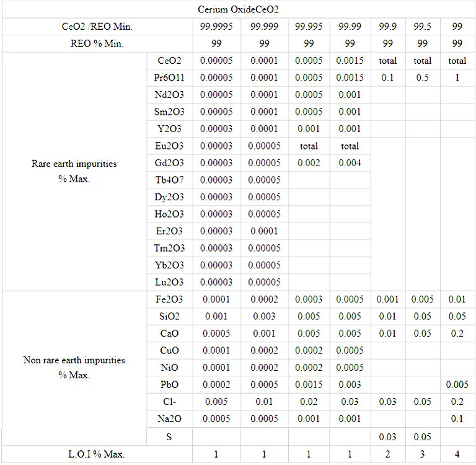Select the Eu2O3 row label
This screenshot has width=476, height=465.
coord(169,146)
